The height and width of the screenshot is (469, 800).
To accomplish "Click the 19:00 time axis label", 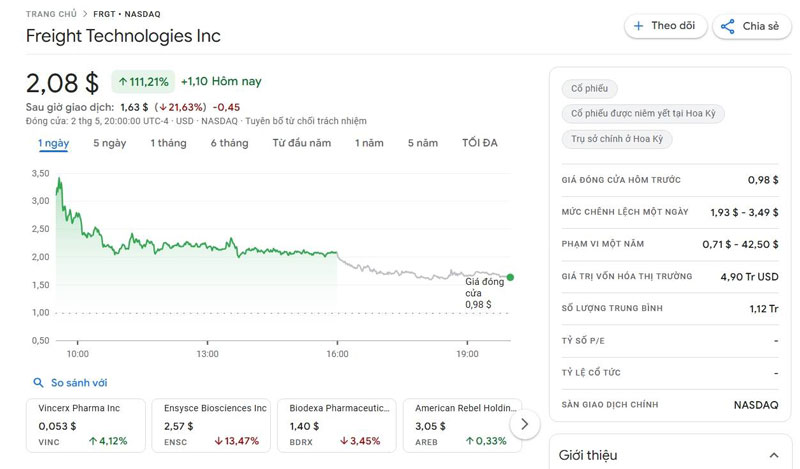I will pos(467,354).
